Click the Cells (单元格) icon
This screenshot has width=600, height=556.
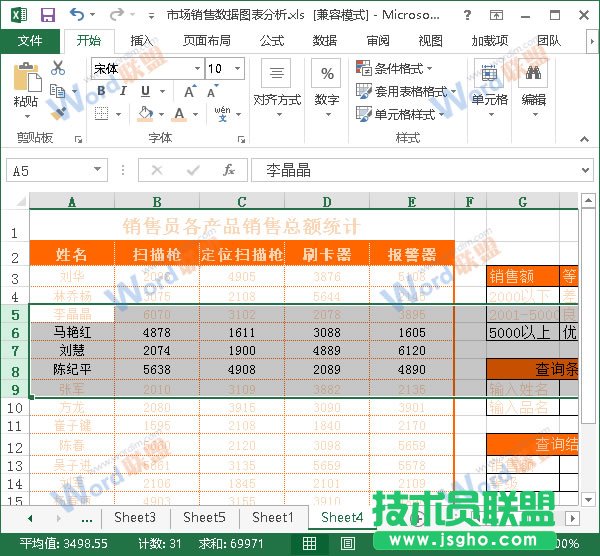[x=489, y=73]
